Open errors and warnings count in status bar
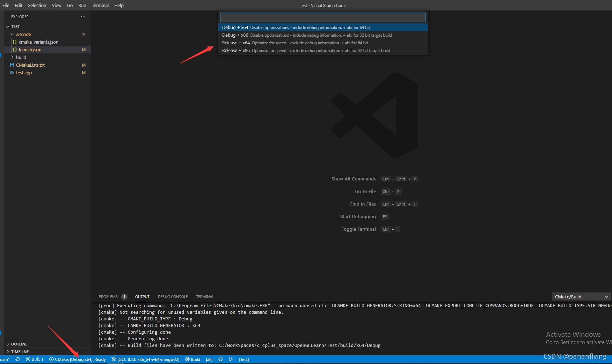Screen dimensions: 612x364 click(x=35, y=359)
